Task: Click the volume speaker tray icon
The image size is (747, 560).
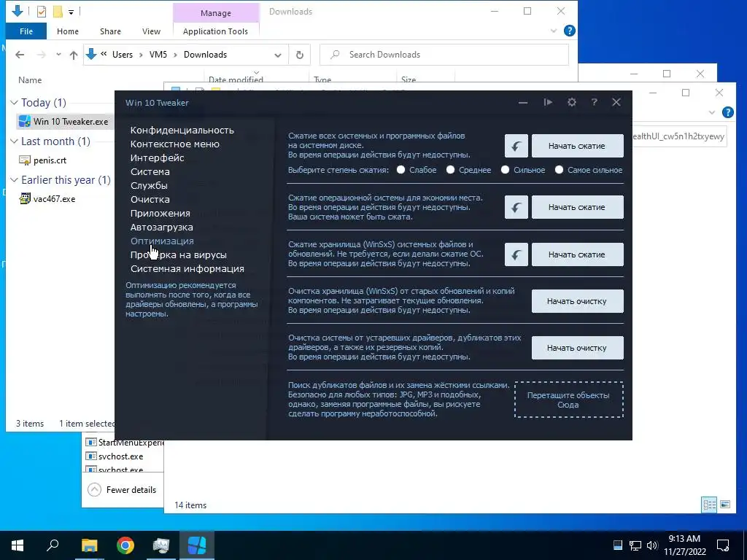Action: [x=652, y=545]
